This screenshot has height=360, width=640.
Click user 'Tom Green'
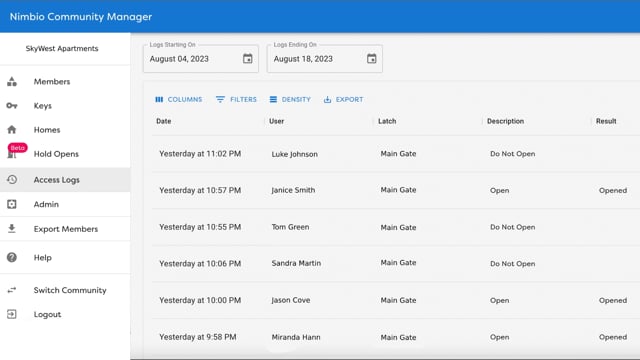click(290, 227)
